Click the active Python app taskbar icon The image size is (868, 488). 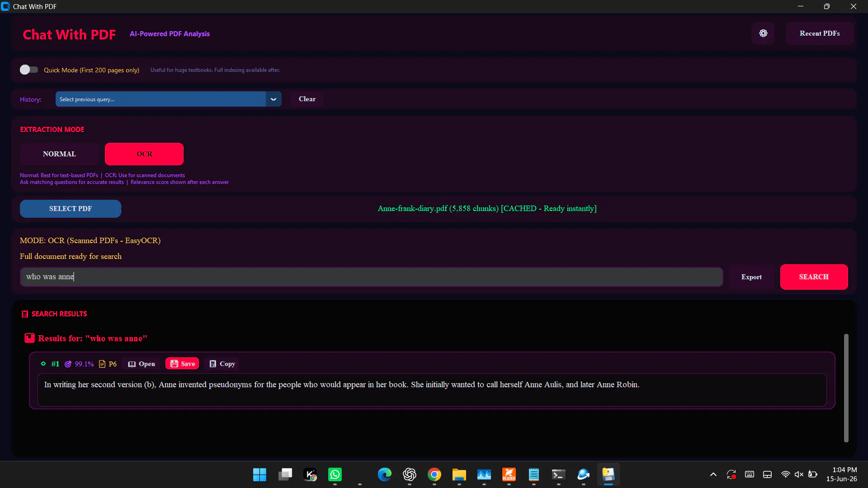pos(609,475)
